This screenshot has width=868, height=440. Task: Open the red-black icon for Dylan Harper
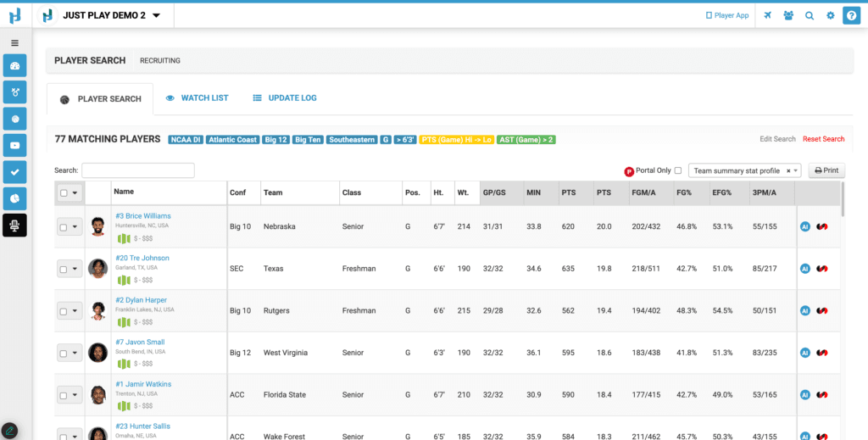[822, 310]
